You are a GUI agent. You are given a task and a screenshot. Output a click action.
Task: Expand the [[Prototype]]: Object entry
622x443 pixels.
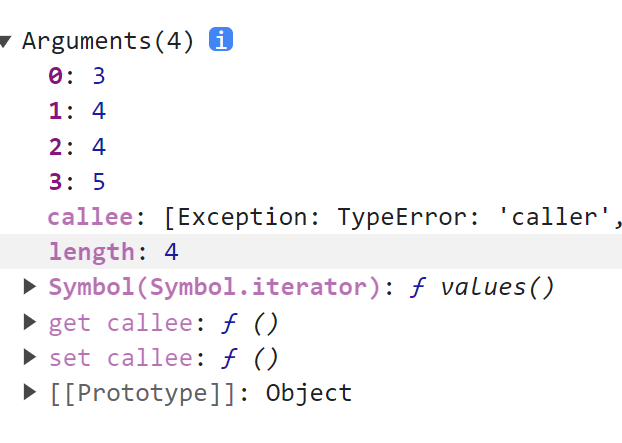coord(30,392)
